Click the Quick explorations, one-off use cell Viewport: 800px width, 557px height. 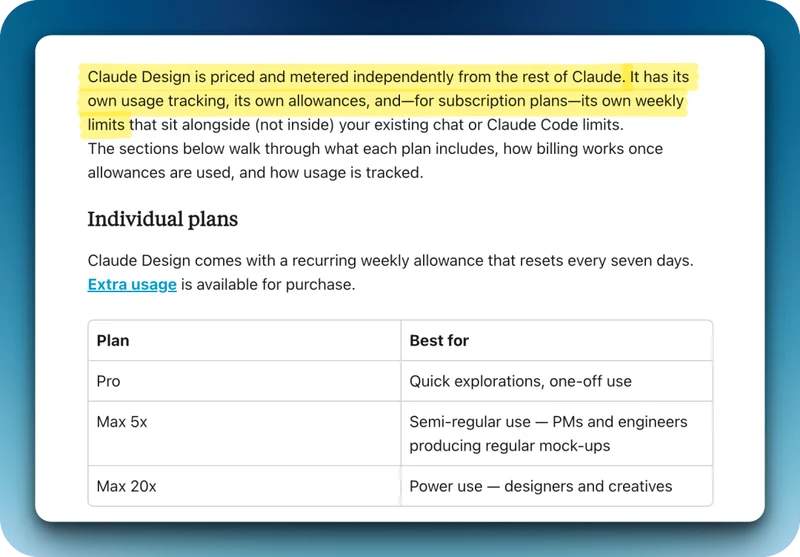point(520,381)
